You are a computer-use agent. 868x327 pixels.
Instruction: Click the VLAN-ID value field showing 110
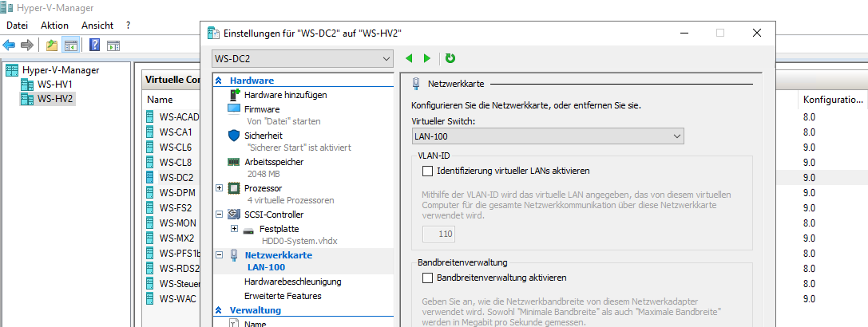[x=439, y=234]
